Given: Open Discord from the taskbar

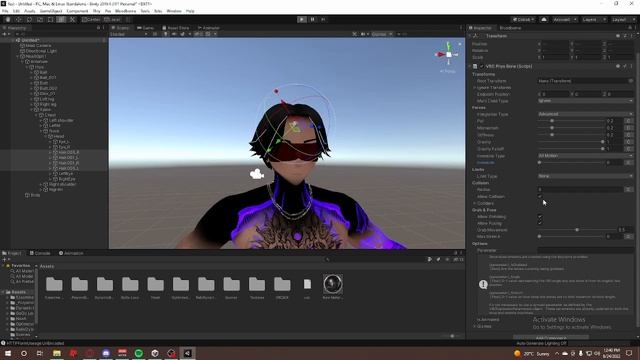Looking at the screenshot, I should 106,353.
